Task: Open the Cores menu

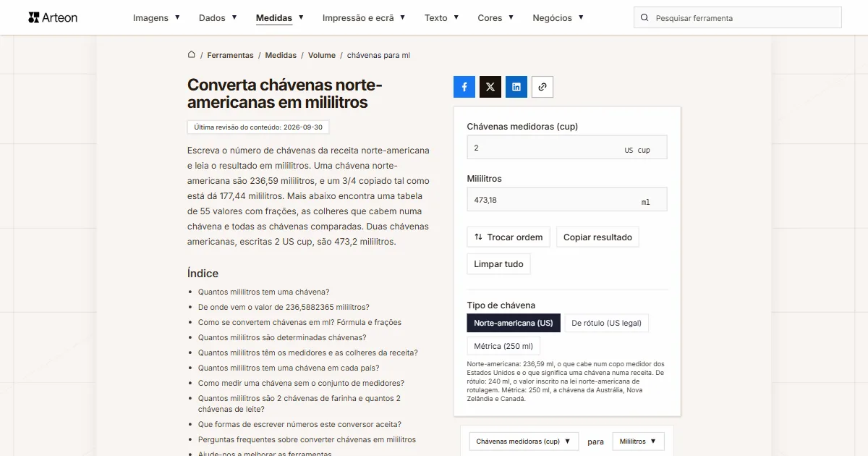Action: (x=496, y=17)
